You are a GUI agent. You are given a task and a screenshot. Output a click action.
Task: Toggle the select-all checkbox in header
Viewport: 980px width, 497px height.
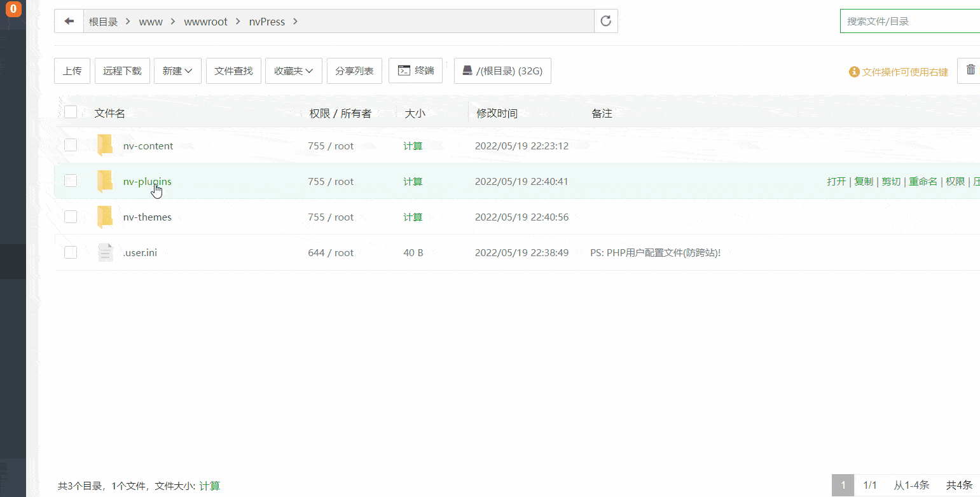coord(71,112)
